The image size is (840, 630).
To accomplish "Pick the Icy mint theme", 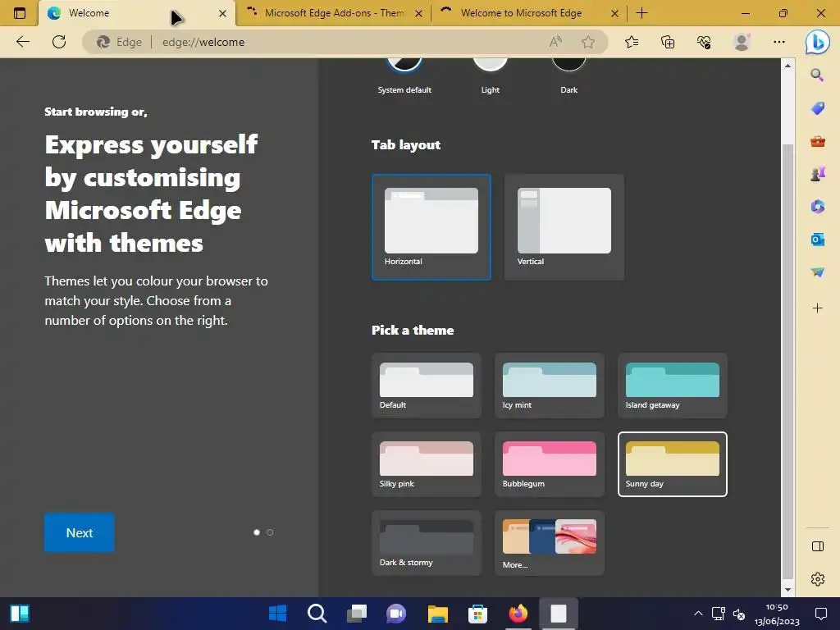I will pos(550,386).
